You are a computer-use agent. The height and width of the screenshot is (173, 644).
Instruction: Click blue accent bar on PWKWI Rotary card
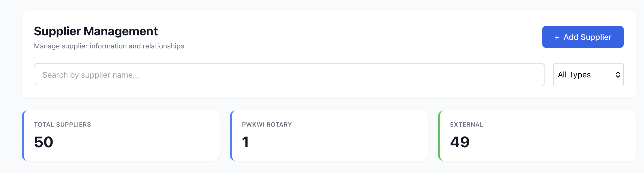[231, 136]
